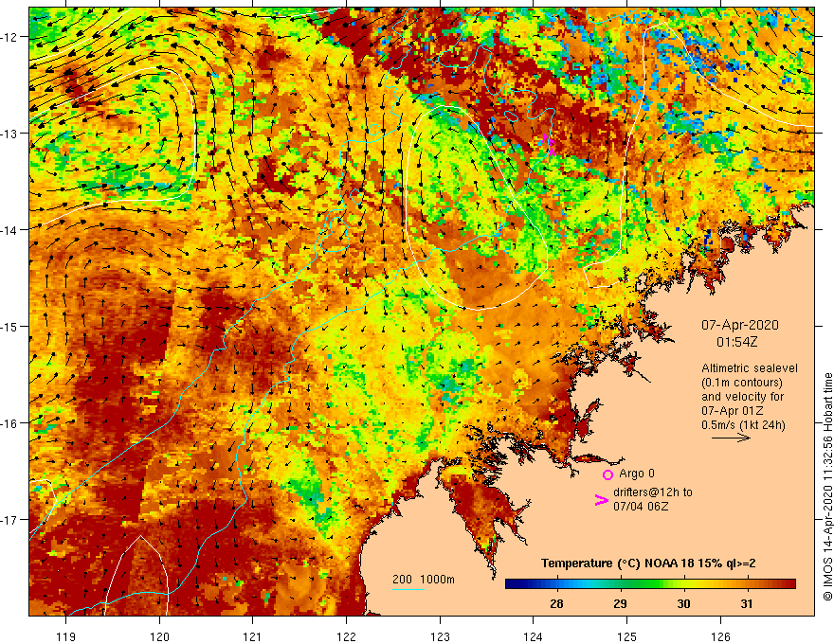Click the 126 longitude axis label
The image size is (834, 644).
(x=720, y=636)
